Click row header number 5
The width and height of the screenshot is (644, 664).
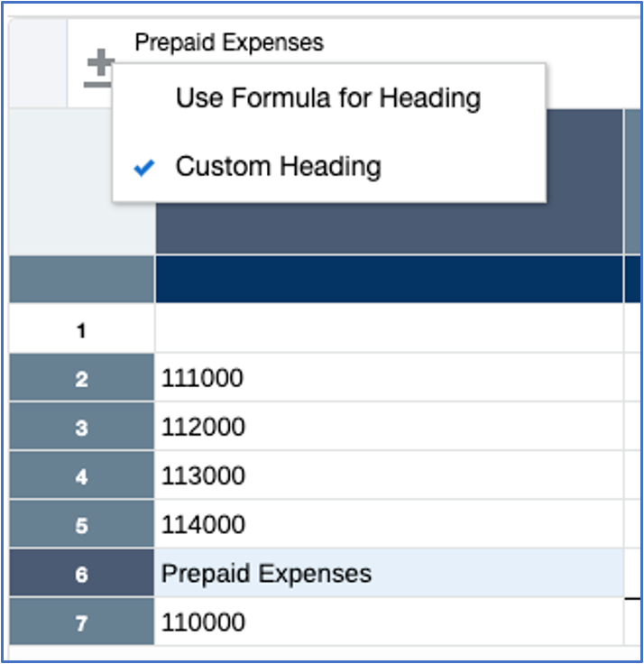(x=81, y=525)
